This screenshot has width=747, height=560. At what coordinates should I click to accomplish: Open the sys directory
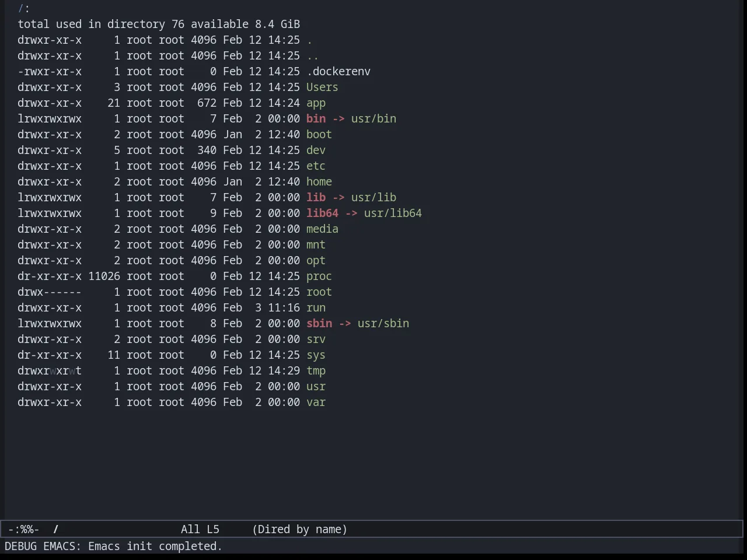point(316,355)
